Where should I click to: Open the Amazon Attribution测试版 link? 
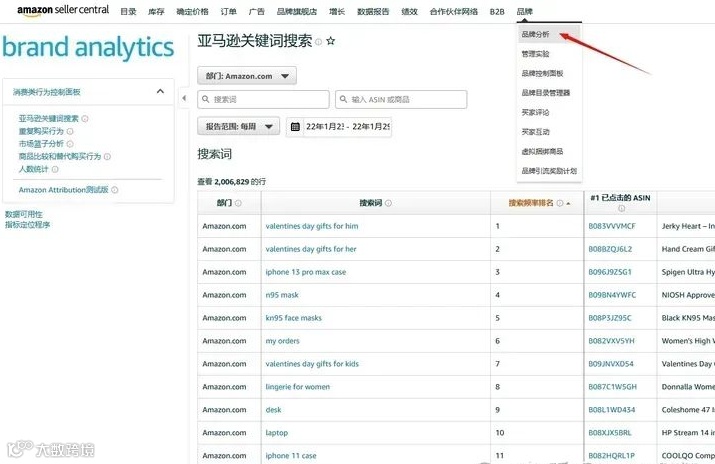click(x=63, y=190)
